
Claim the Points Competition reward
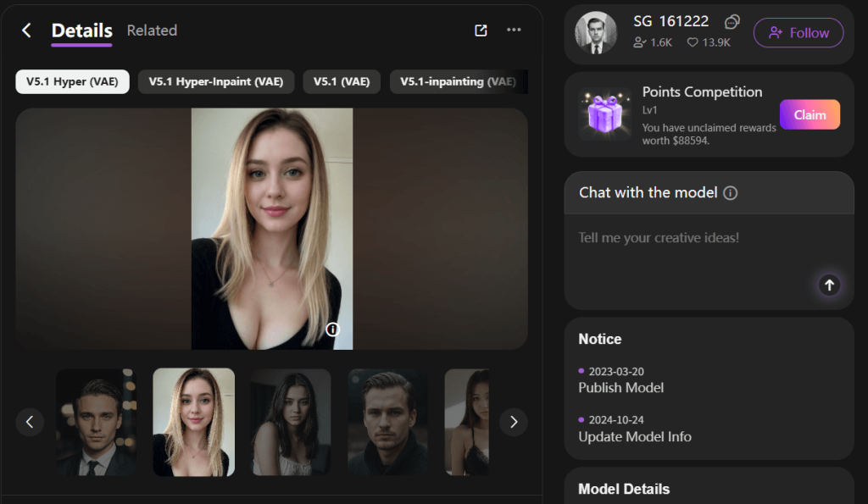coord(809,115)
